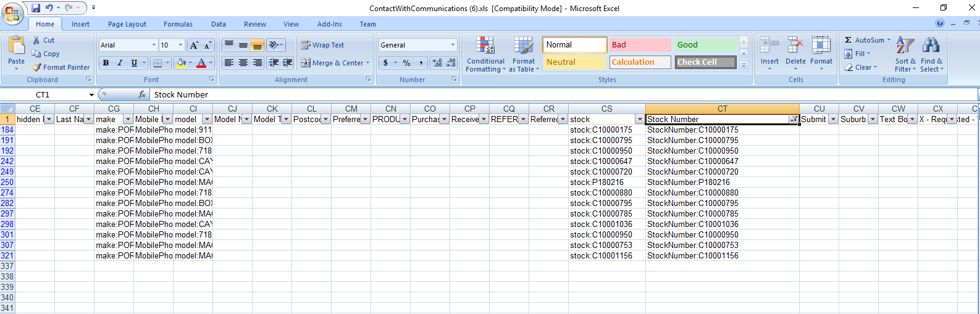Toggle Italic formatting

(120, 63)
